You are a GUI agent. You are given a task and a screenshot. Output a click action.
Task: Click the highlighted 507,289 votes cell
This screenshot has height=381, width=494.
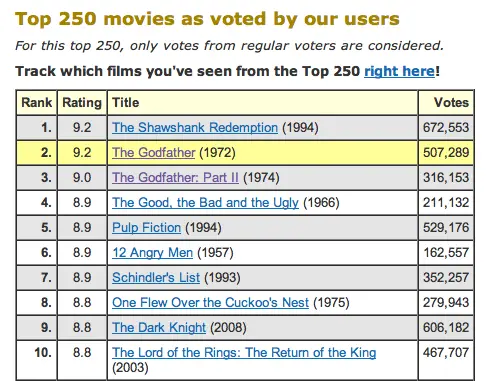(446, 153)
